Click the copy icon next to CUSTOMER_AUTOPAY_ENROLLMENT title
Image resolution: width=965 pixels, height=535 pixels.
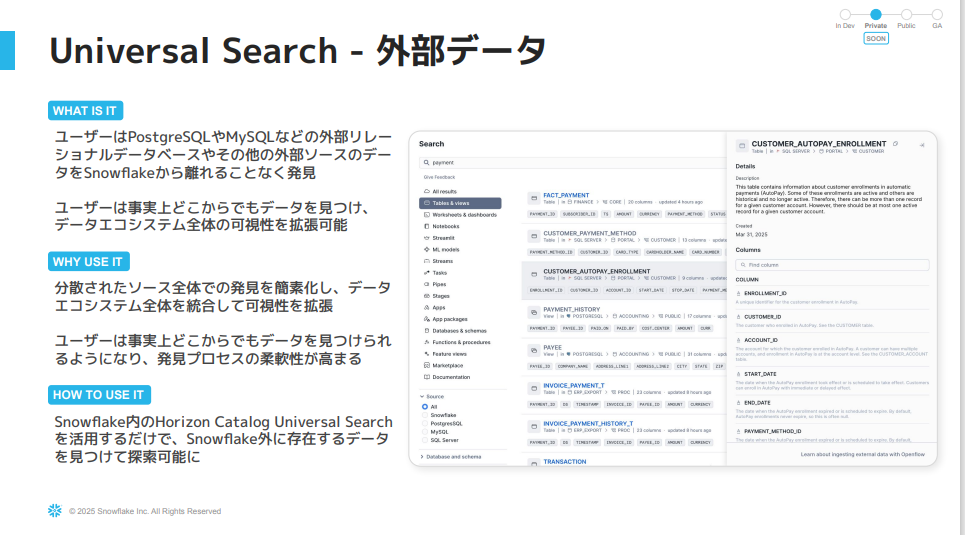click(895, 143)
